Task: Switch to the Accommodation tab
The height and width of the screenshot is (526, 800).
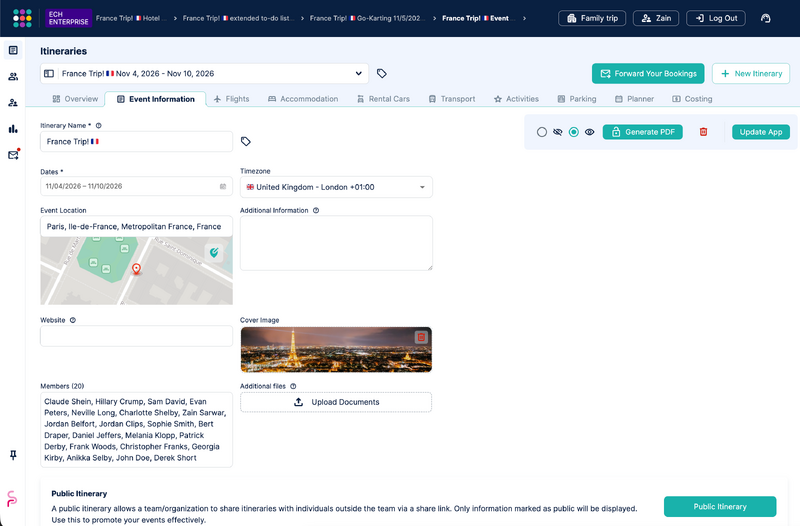Action: pos(303,99)
